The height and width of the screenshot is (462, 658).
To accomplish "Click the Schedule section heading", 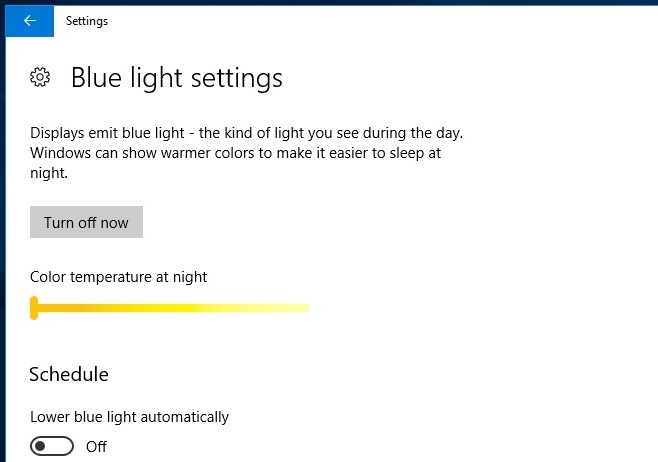I will pyautogui.click(x=69, y=374).
